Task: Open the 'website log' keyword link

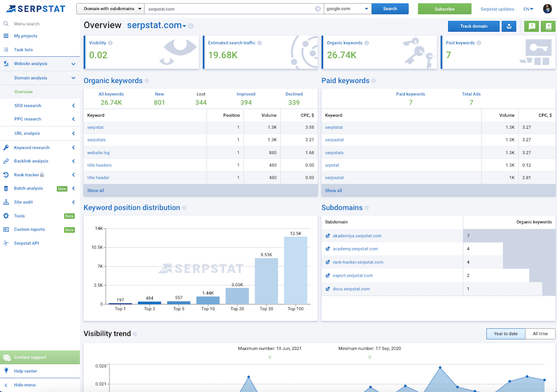Action: click(98, 153)
